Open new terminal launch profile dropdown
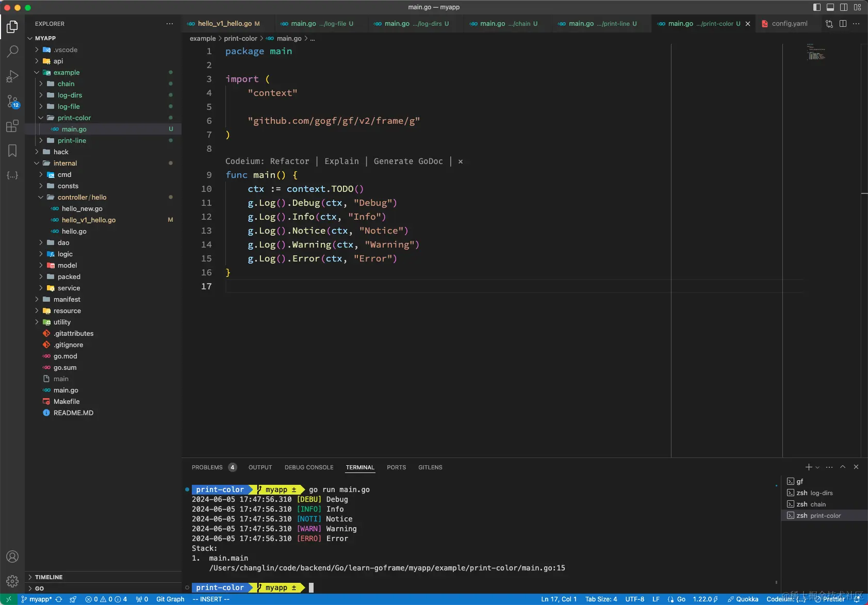This screenshot has height=605, width=868. [x=817, y=467]
